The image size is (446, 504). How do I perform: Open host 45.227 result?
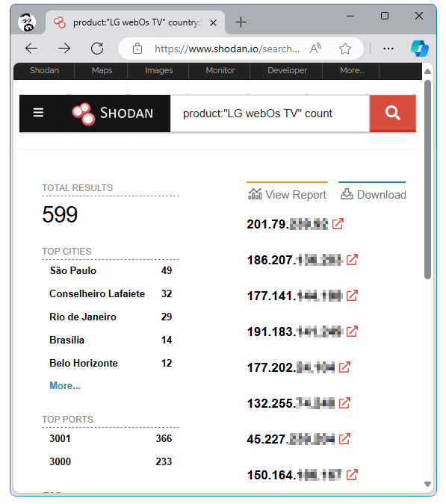[291, 439]
